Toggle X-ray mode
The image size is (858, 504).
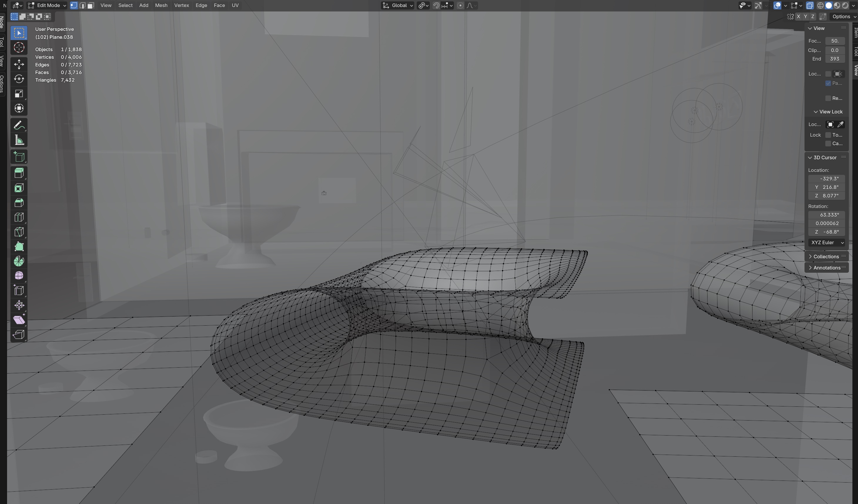(810, 6)
